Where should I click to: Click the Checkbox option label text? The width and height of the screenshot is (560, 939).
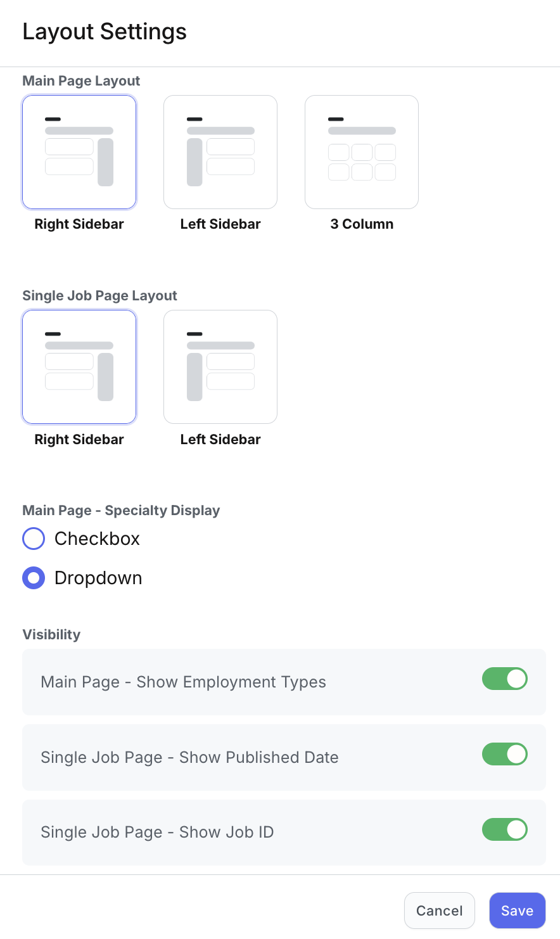click(97, 539)
